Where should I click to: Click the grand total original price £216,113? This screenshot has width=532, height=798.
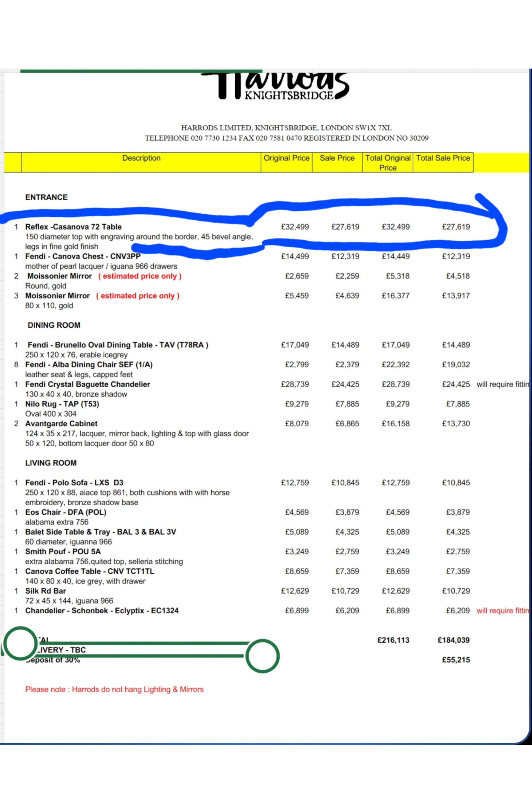tap(394, 640)
